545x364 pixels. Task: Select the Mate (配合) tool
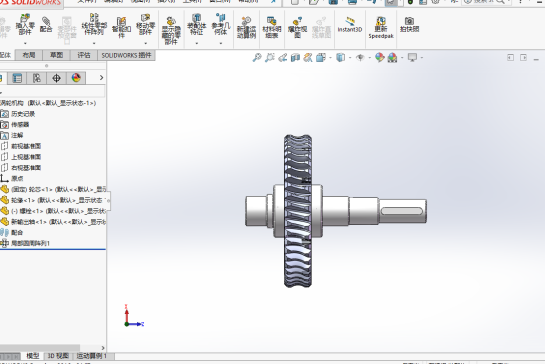(46, 24)
